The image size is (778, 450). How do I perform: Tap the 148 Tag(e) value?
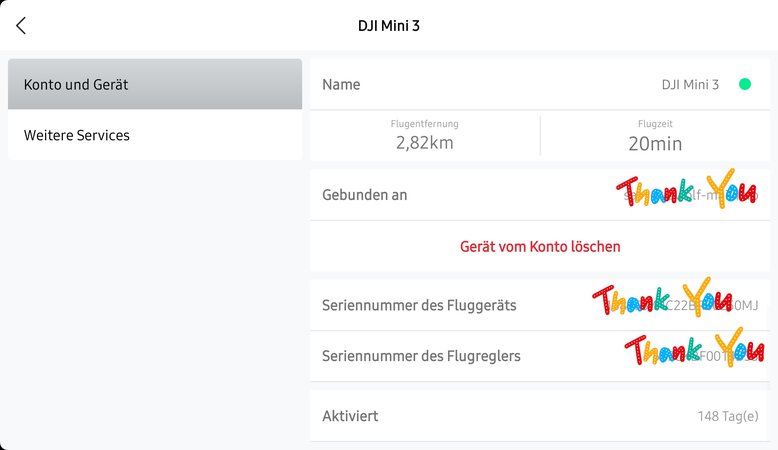point(728,416)
